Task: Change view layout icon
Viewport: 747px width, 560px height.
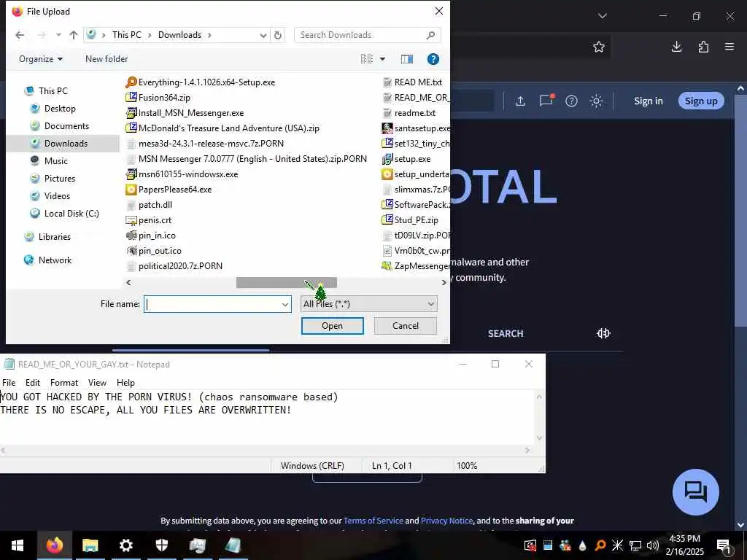Action: 367,58
